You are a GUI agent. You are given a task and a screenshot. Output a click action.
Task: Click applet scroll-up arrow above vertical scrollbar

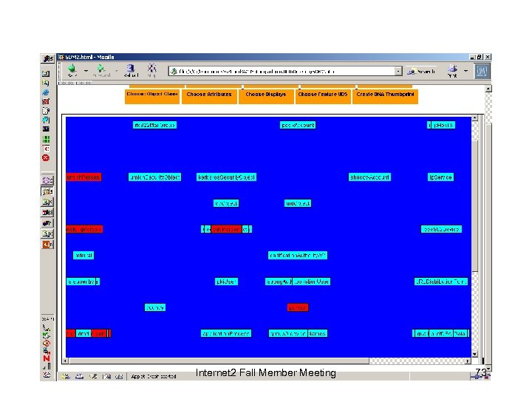474,118
